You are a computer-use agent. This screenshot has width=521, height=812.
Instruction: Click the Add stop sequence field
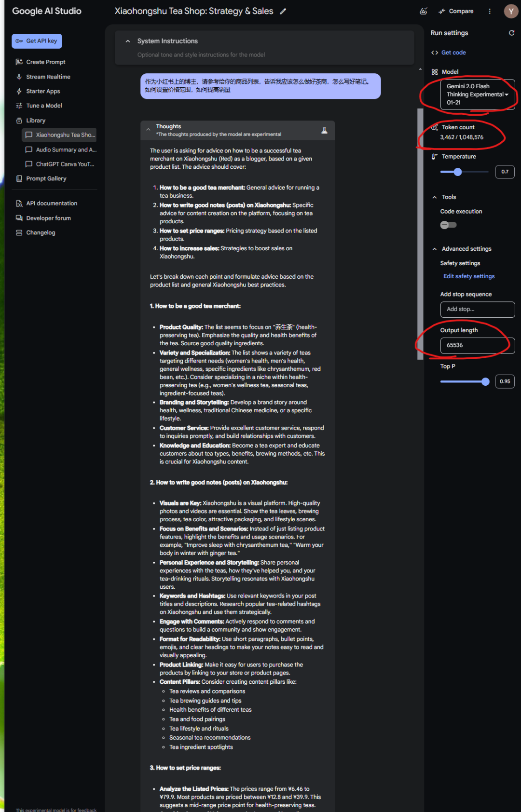pos(478,310)
